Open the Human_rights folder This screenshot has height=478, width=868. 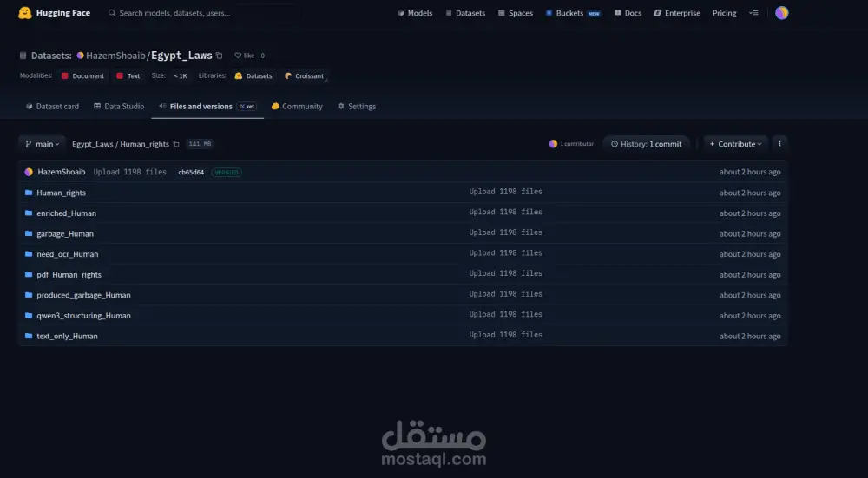click(x=61, y=193)
